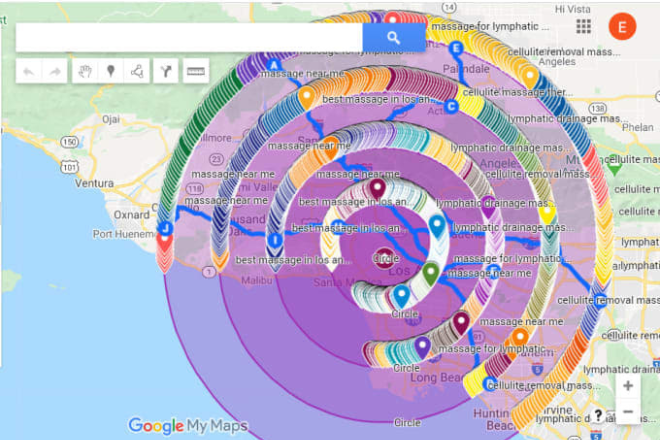Image resolution: width=660 pixels, height=440 pixels.
Task: Click the Ojai city label
Action: click(111, 119)
